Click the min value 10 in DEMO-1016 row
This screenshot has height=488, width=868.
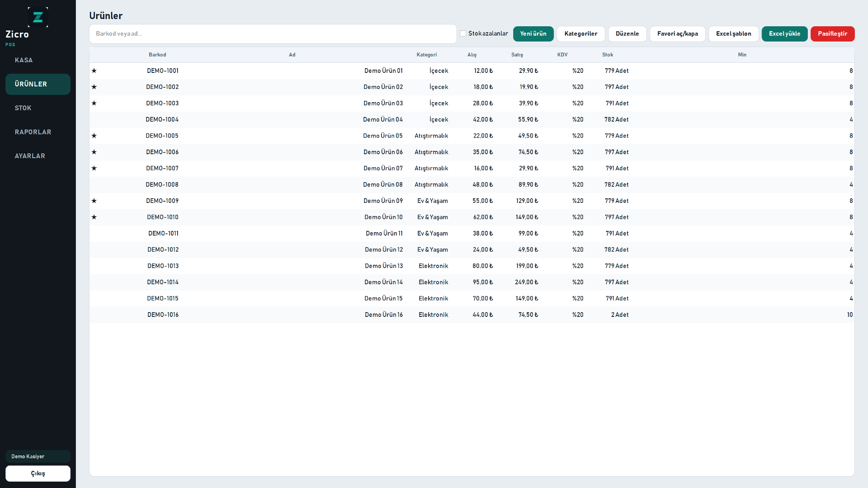(850, 315)
